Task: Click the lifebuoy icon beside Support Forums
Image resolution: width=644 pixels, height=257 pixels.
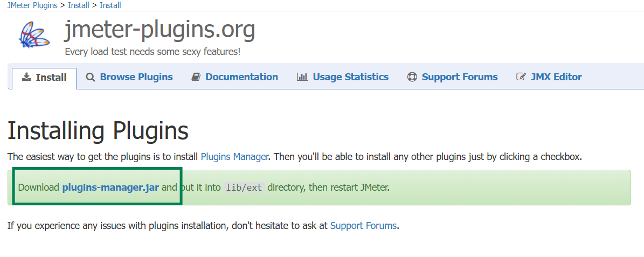Action: click(x=412, y=77)
